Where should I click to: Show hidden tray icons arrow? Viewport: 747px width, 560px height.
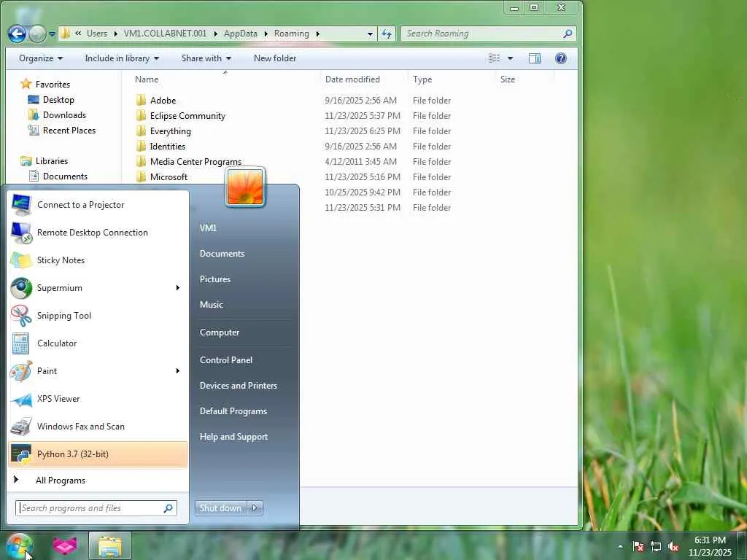620,546
